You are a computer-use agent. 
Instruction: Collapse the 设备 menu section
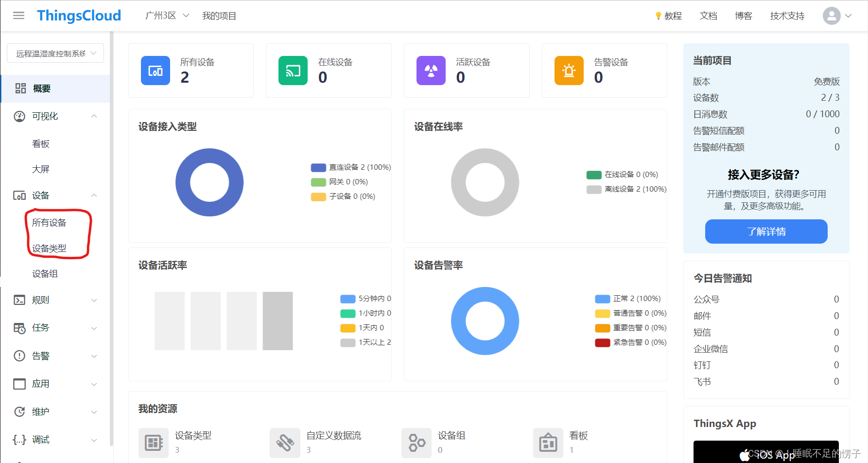pos(94,196)
